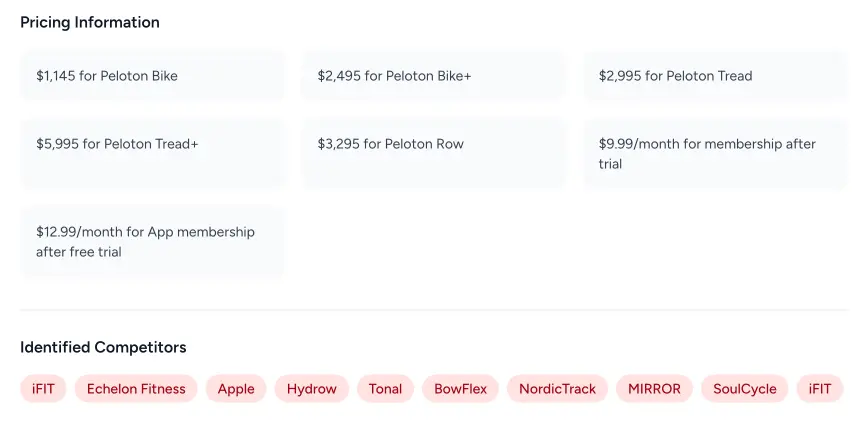Choose the Hydrow competitor tag
This screenshot has height=422, width=865.
(x=312, y=389)
